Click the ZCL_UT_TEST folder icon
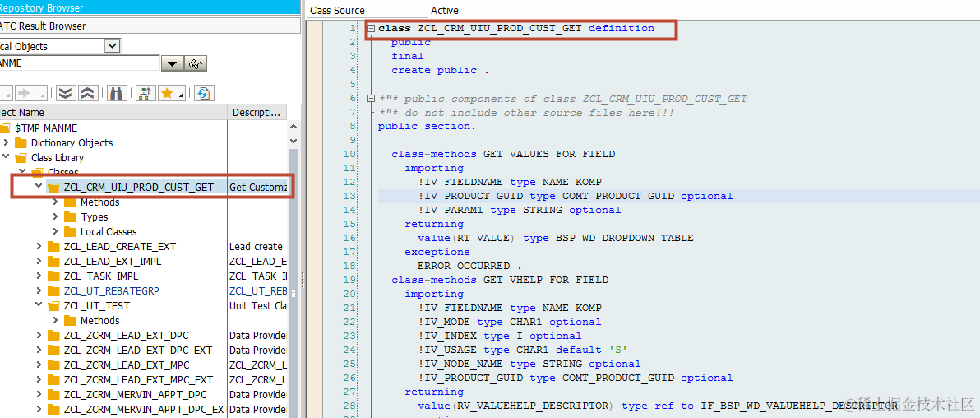This screenshot has width=980, height=418. tap(53, 306)
